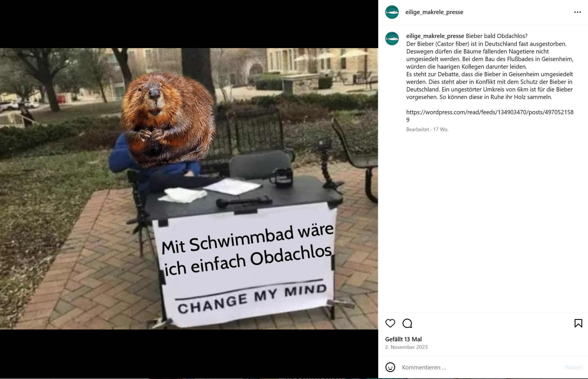The image size is (588, 379).
Task: Save the post with the bookmark icon
Action: click(578, 323)
